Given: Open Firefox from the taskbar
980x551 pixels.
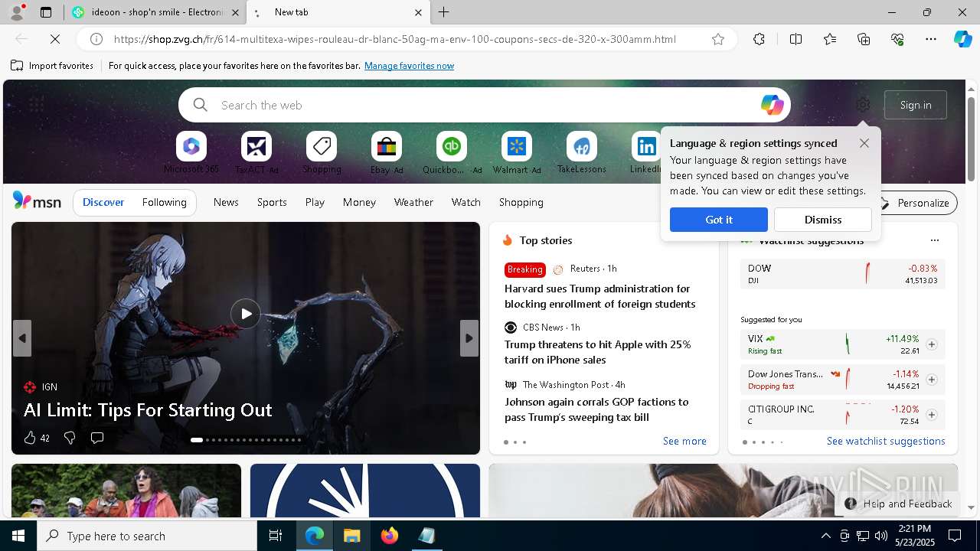Looking at the screenshot, I should pyautogui.click(x=390, y=536).
